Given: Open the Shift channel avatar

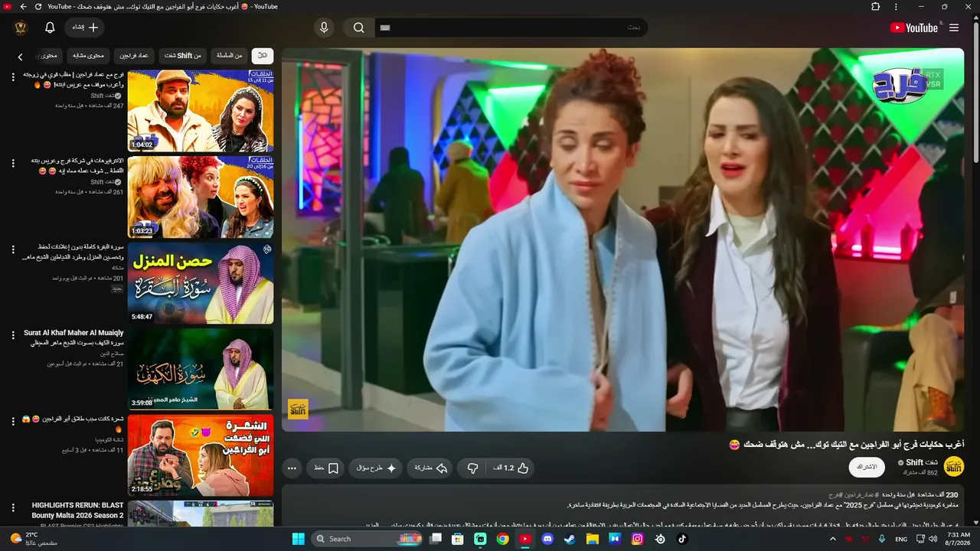Looking at the screenshot, I should pos(954,467).
